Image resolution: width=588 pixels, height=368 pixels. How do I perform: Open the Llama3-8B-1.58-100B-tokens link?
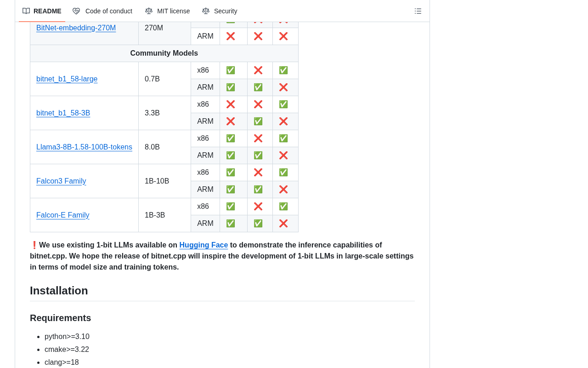[x=84, y=147]
